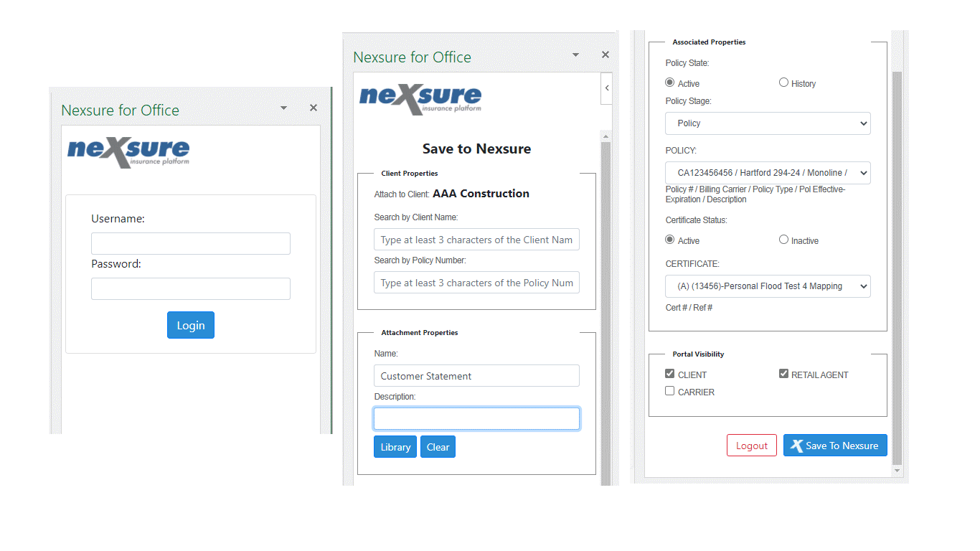Click the Logout button
The width and height of the screenshot is (980, 551).
coord(752,446)
